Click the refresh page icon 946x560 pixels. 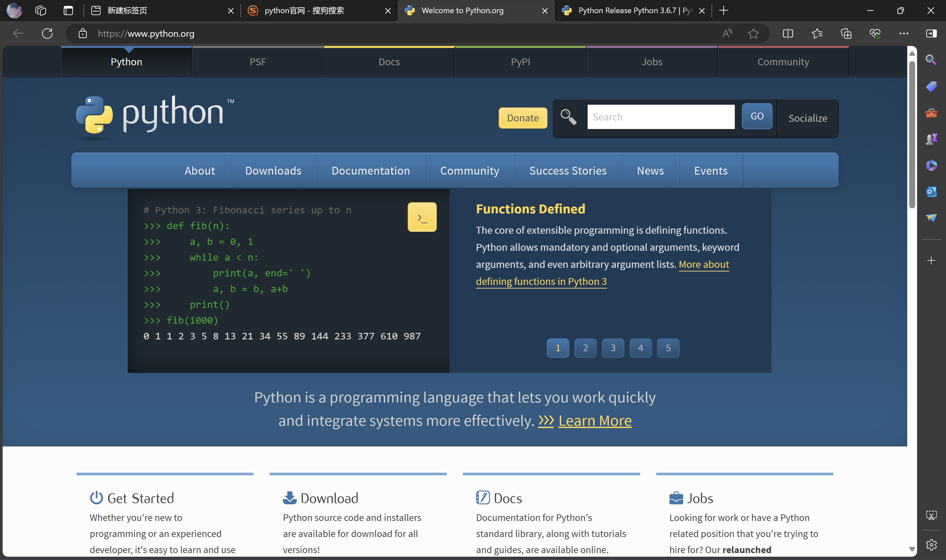[47, 33]
